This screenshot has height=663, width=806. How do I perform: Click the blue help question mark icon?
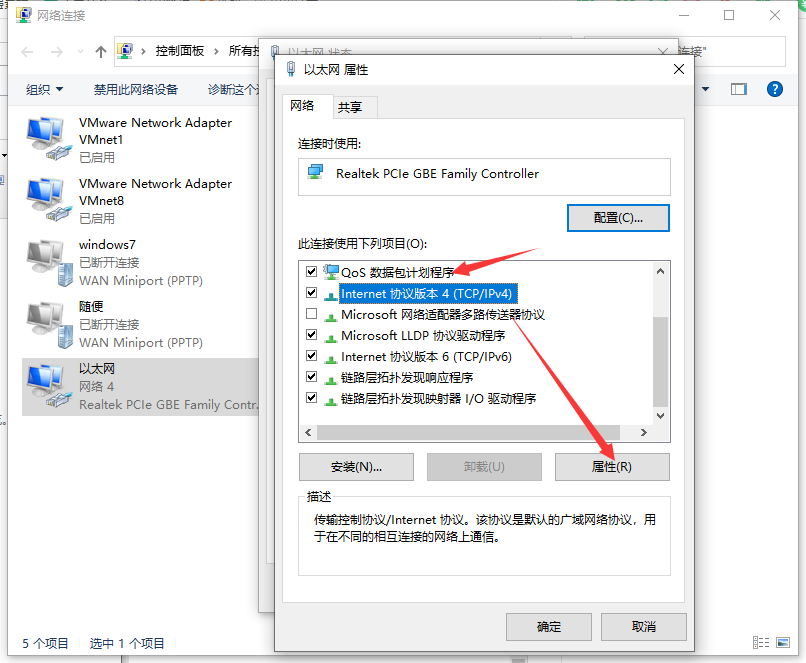[x=774, y=89]
